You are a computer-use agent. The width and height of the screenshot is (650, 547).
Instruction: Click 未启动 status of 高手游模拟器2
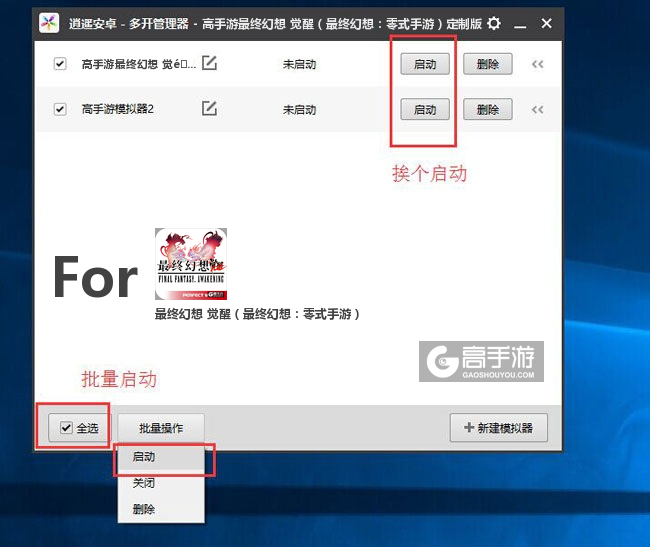click(x=299, y=110)
